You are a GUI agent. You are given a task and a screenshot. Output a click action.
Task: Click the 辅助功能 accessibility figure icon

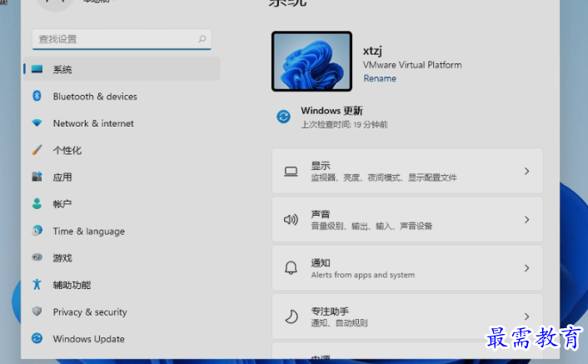click(x=37, y=285)
